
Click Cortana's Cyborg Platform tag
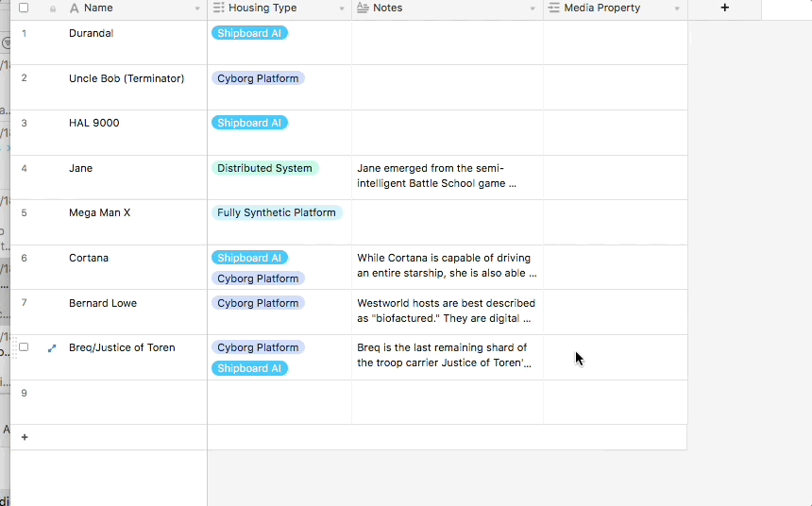(x=258, y=278)
